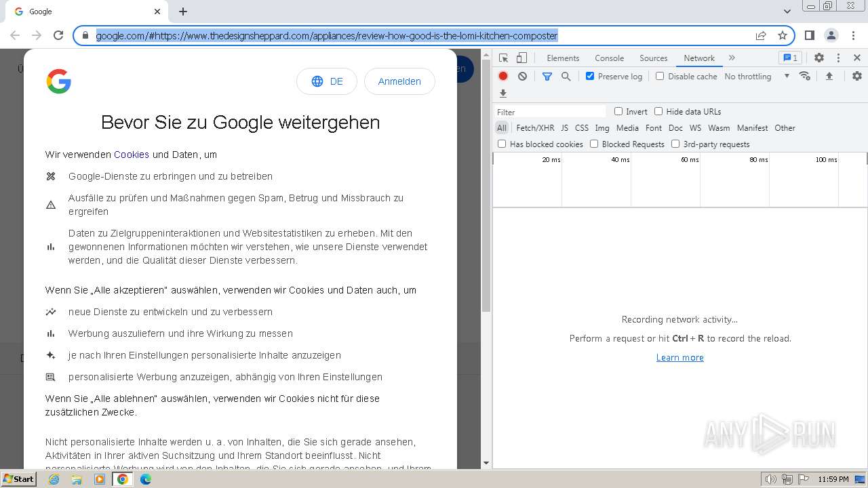This screenshot has width=868, height=488.
Task: Filter requests by Wasm
Action: point(719,128)
